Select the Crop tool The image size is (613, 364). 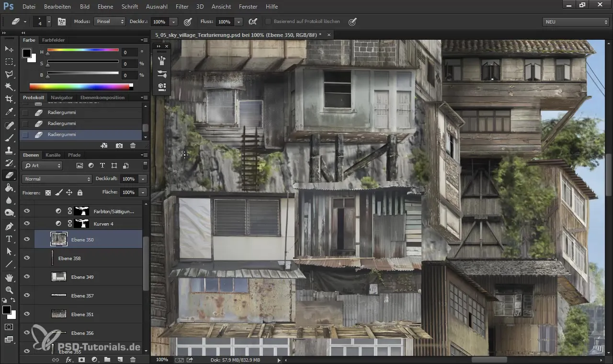(x=9, y=99)
